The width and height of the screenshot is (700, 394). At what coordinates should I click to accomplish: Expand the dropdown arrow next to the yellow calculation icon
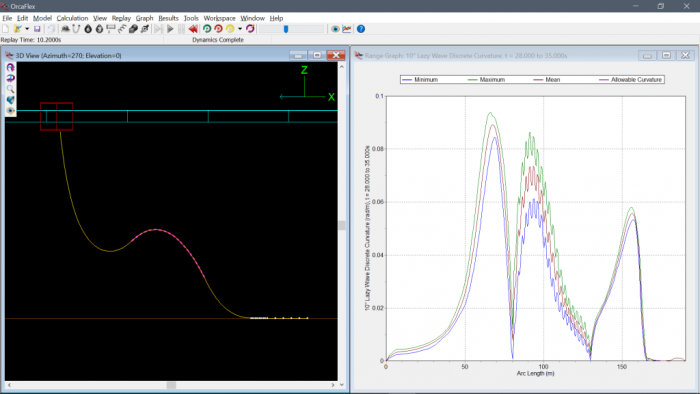pyautogui.click(x=240, y=29)
